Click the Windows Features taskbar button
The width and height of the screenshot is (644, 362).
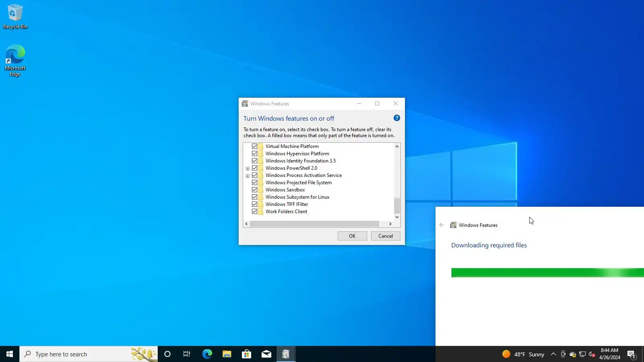pyautogui.click(x=286, y=354)
